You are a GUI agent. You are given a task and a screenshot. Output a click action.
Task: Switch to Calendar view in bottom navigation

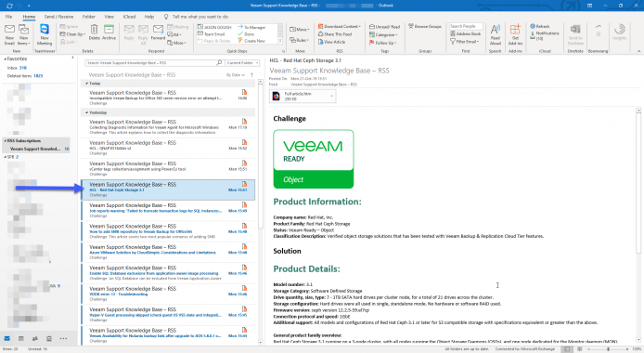pyautogui.click(x=21, y=339)
